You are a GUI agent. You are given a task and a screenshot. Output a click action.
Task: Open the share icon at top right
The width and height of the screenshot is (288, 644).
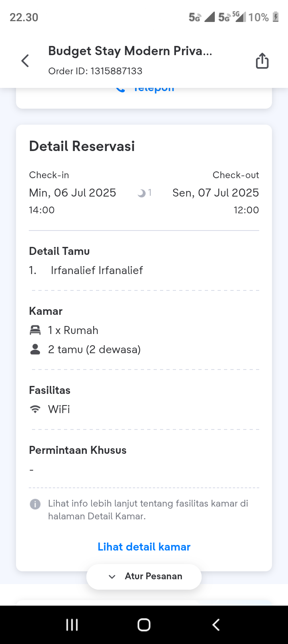point(262,61)
